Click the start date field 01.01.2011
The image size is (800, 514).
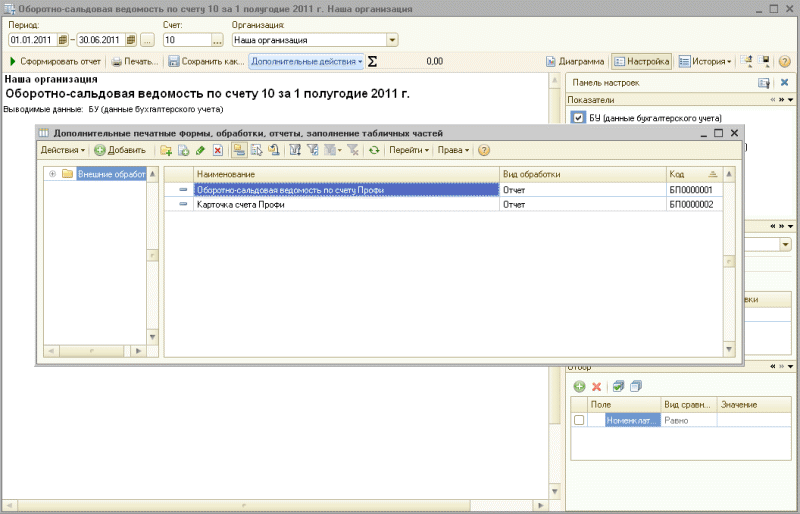click(x=33, y=40)
